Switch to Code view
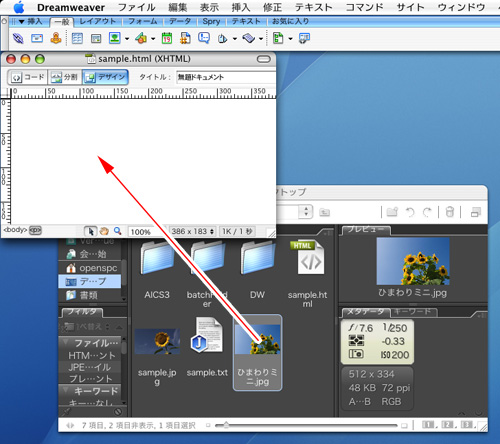This screenshot has width=500, height=444. point(28,77)
